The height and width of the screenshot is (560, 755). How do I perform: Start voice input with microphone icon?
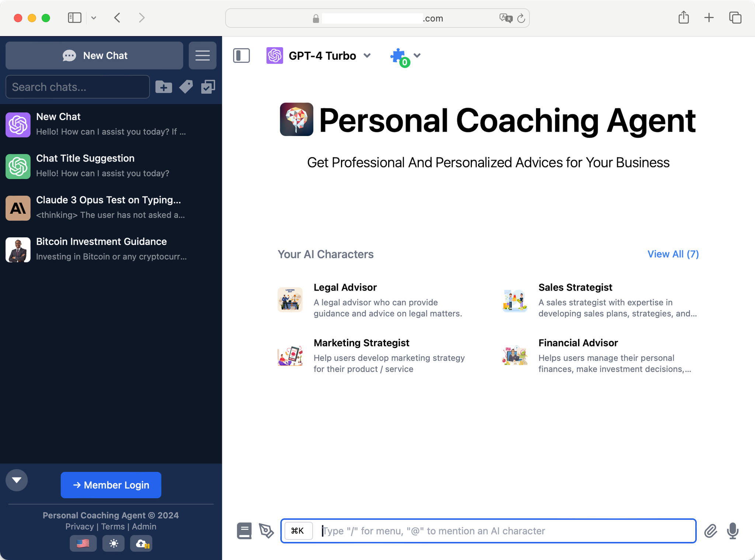coord(733,531)
